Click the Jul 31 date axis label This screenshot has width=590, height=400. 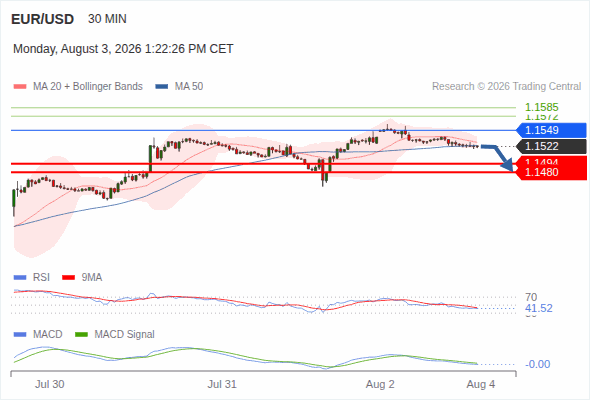222,384
